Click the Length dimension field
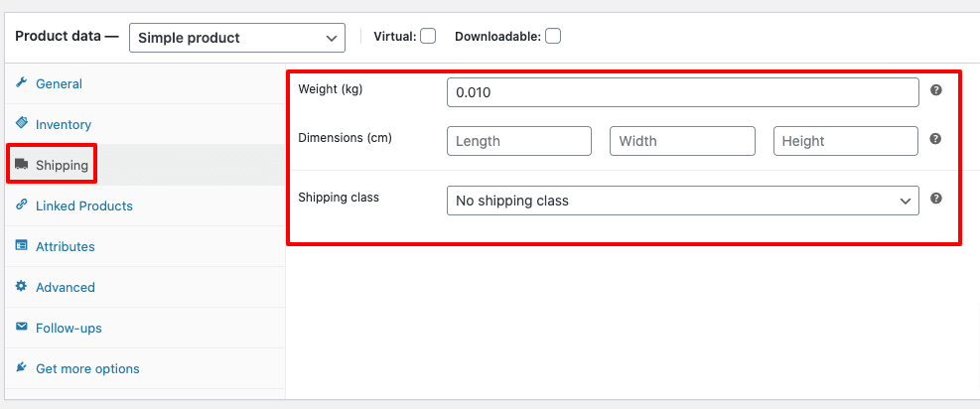The width and height of the screenshot is (980, 409). 519,141
